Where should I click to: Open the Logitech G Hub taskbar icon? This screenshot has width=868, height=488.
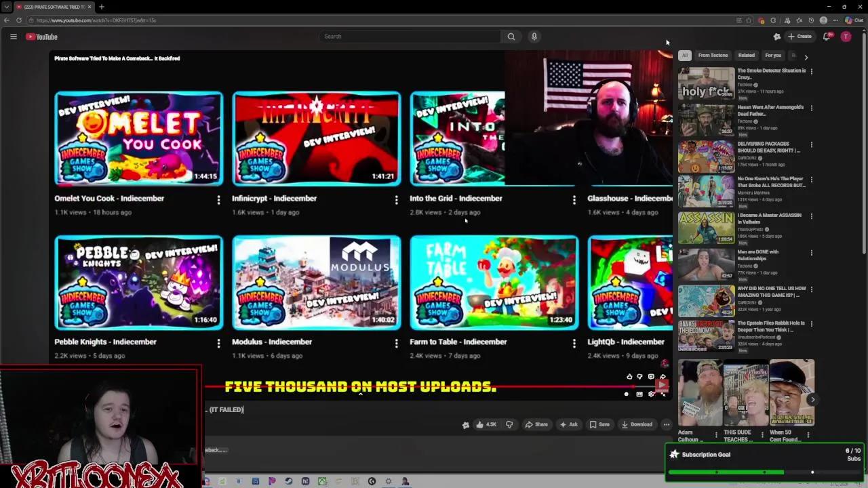coord(372,481)
